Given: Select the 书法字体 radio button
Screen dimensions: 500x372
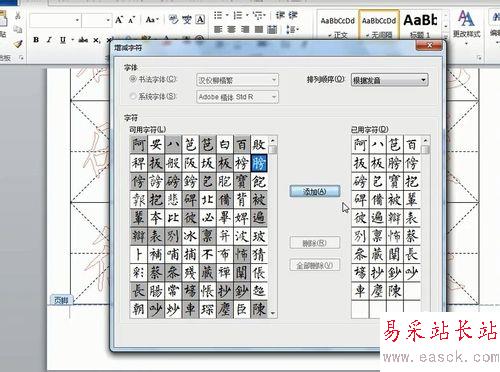Looking at the screenshot, I should pyautogui.click(x=133, y=79).
